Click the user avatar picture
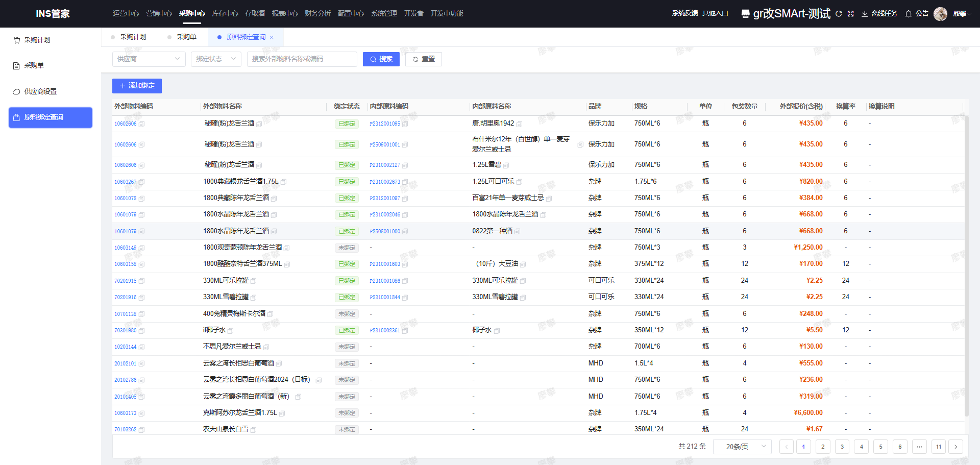Image resolution: width=980 pixels, height=465 pixels. coord(940,14)
